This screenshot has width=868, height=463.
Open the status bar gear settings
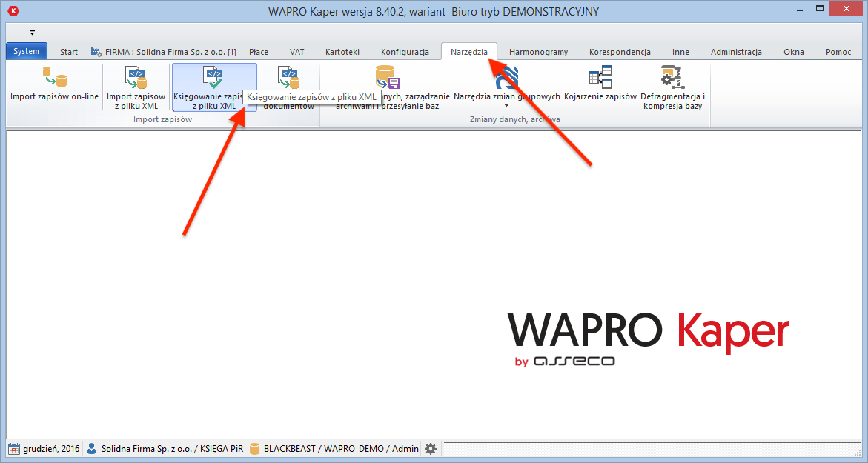(430, 448)
